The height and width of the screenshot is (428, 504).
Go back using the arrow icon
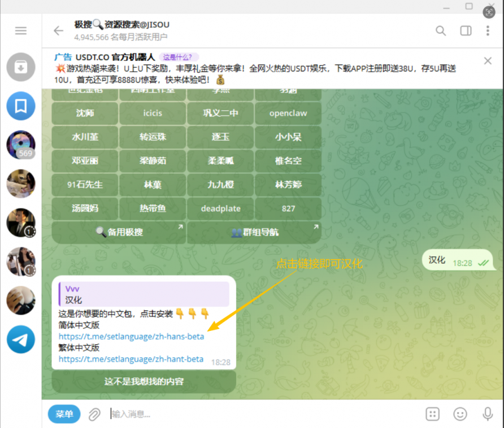(x=58, y=30)
